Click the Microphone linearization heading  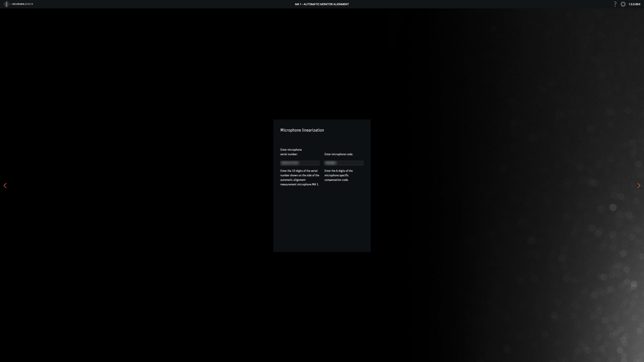tap(302, 130)
